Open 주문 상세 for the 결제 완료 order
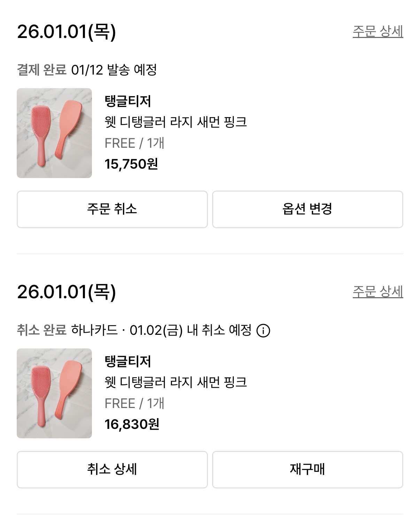The height and width of the screenshot is (516, 420). 378,31
